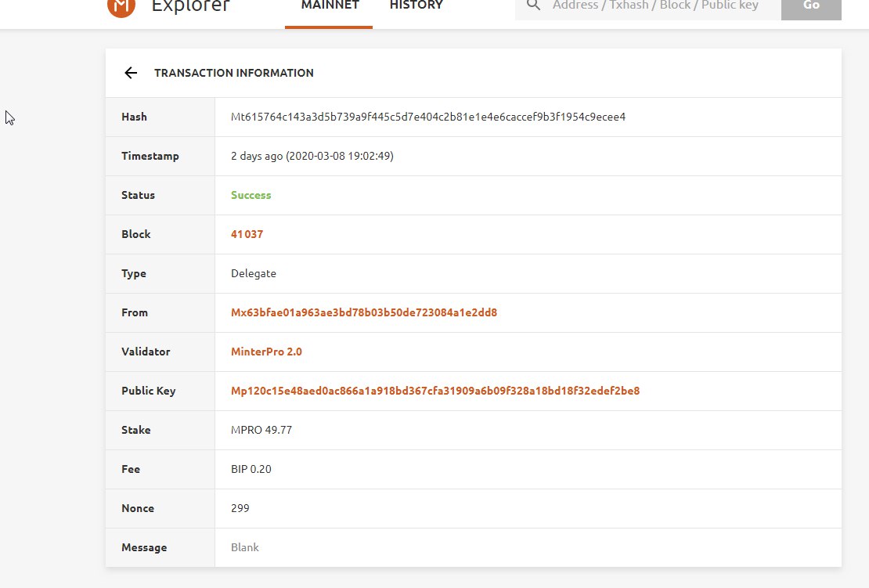Click the Delegate type value
The width and height of the screenshot is (869, 588).
click(253, 273)
